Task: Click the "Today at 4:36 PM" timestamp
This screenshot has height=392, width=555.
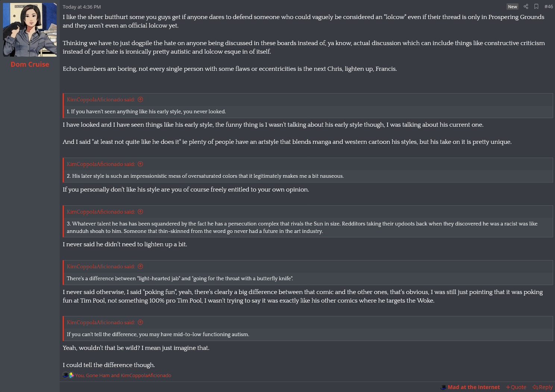Action: click(x=82, y=7)
